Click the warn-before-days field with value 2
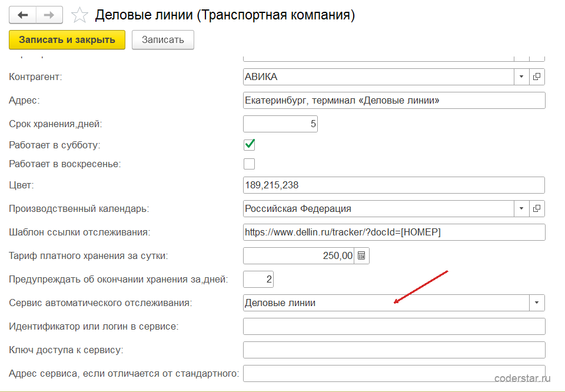This screenshot has width=565, height=392. 258,279
